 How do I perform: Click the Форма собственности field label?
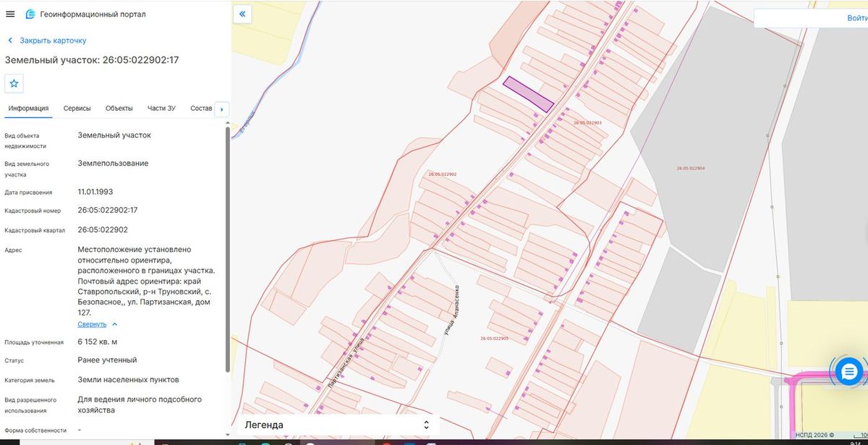coord(35,431)
